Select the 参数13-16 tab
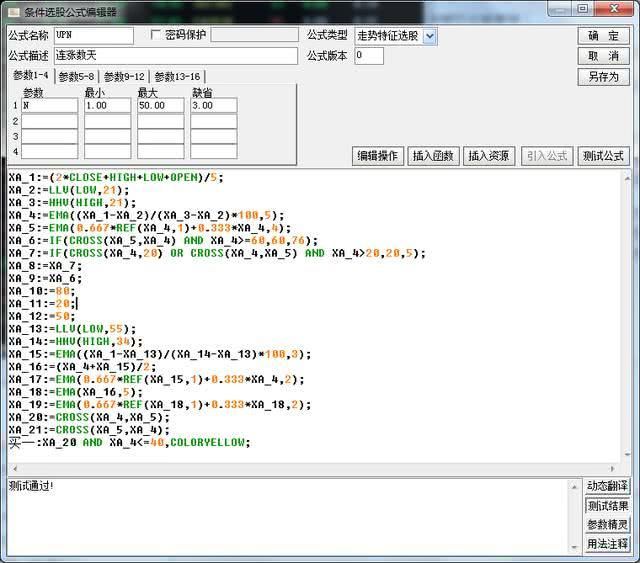 tap(177, 76)
